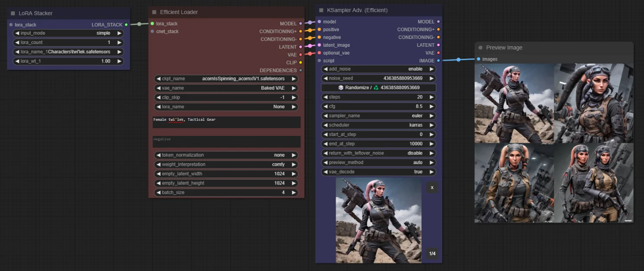Click the Preview Image node title
Screen dimensions: 644x271
(x=504, y=48)
